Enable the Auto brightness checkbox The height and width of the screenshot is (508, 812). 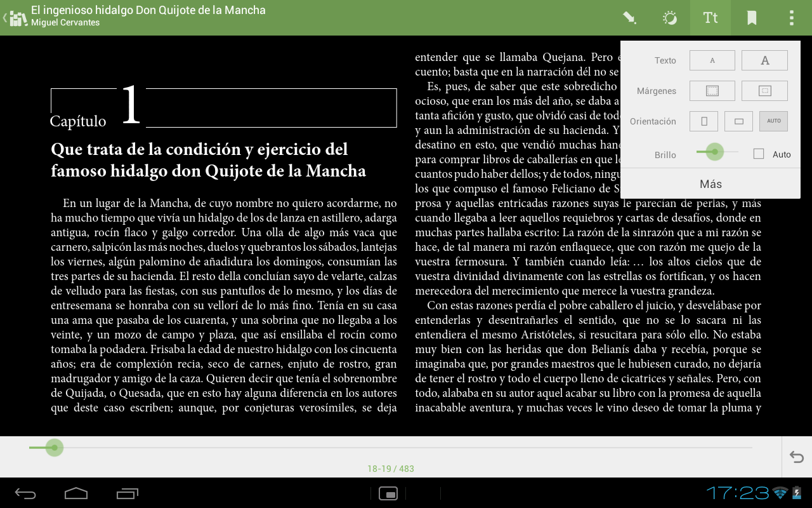759,154
